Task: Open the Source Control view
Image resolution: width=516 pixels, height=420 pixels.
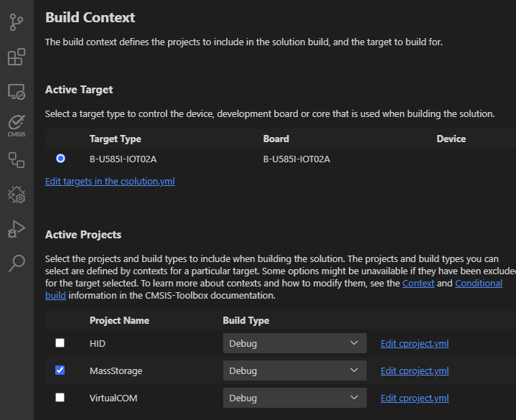Action: [16, 23]
